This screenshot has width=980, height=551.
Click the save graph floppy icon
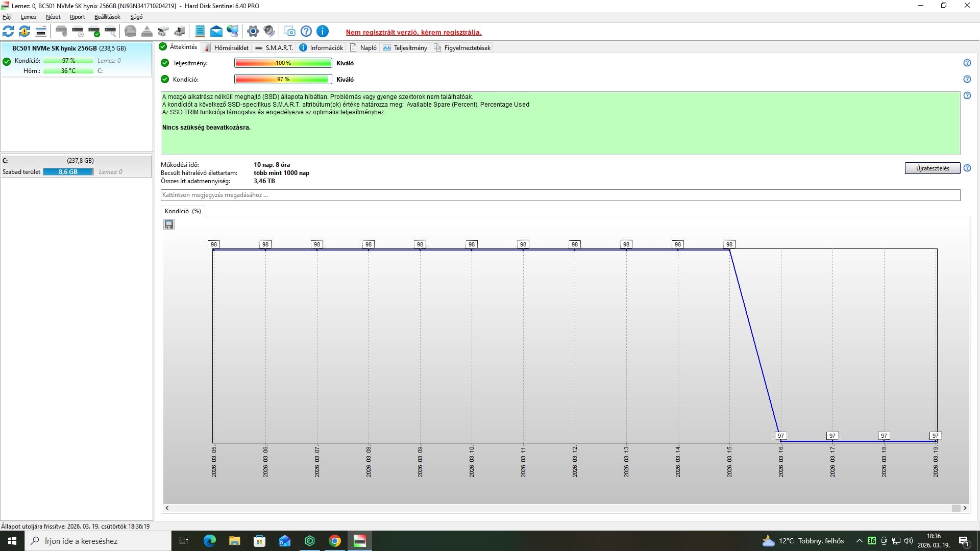click(169, 224)
